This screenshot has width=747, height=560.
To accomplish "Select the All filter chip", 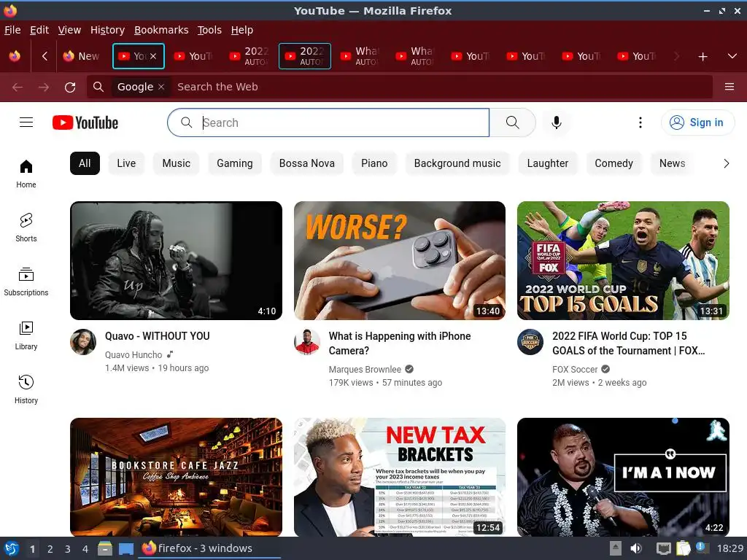I will point(85,163).
